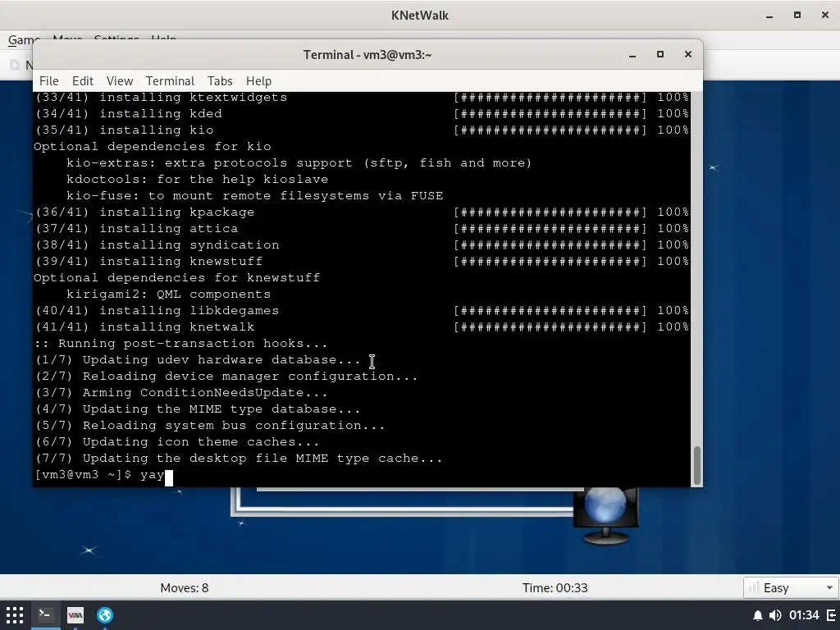The width and height of the screenshot is (840, 630).
Task: Open the Terminal Help menu
Action: (258, 81)
